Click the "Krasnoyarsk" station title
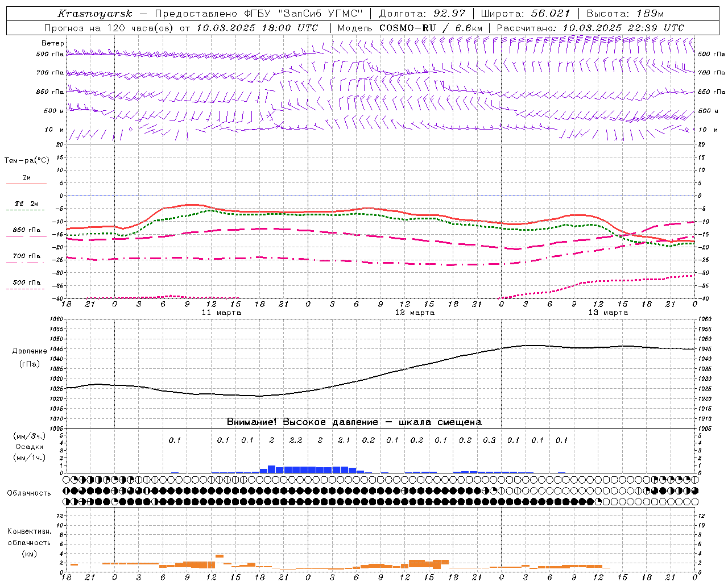Image resolution: width=728 pixels, height=582 pixels. (95, 14)
